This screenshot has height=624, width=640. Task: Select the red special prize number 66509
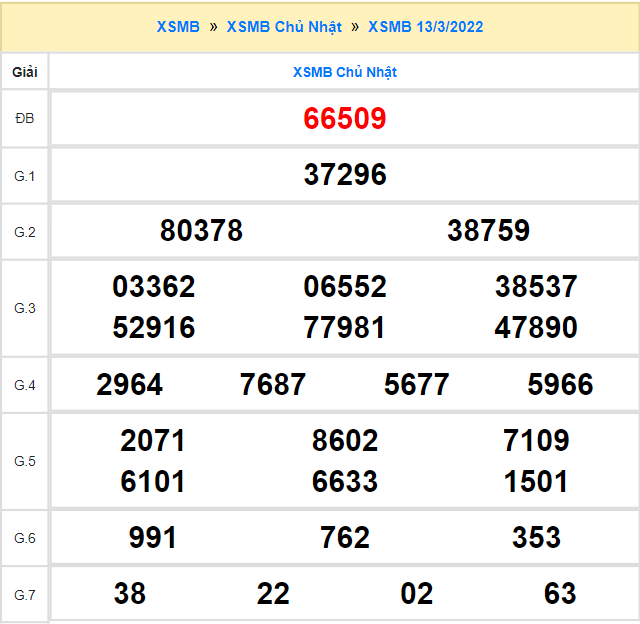pos(345,119)
